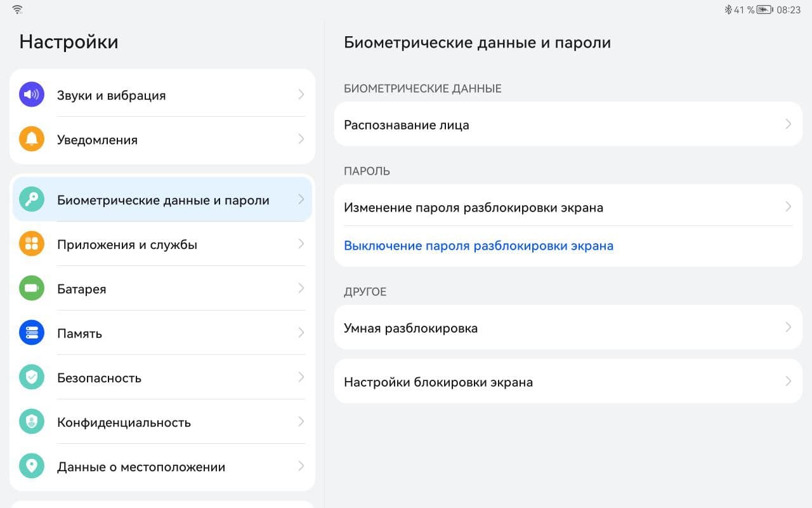This screenshot has height=508, width=812.
Task: Open Настройки блокировки экрана chevron arrow
Action: (x=788, y=382)
